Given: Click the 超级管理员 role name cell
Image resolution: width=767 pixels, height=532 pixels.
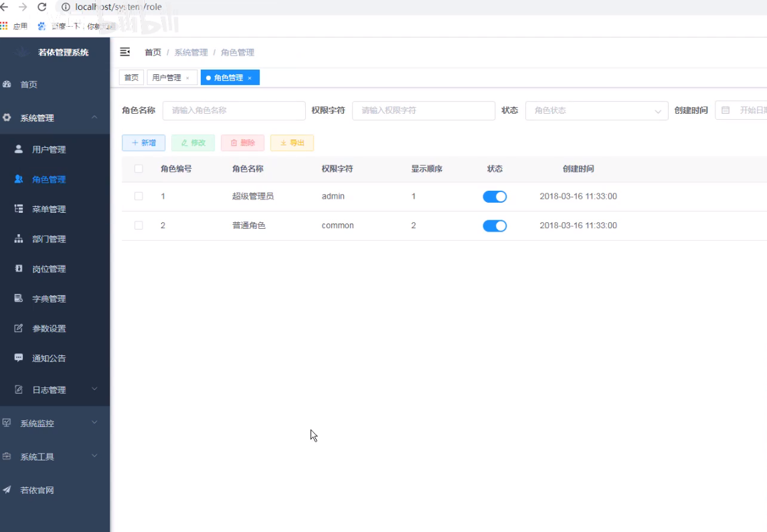Looking at the screenshot, I should (x=253, y=196).
